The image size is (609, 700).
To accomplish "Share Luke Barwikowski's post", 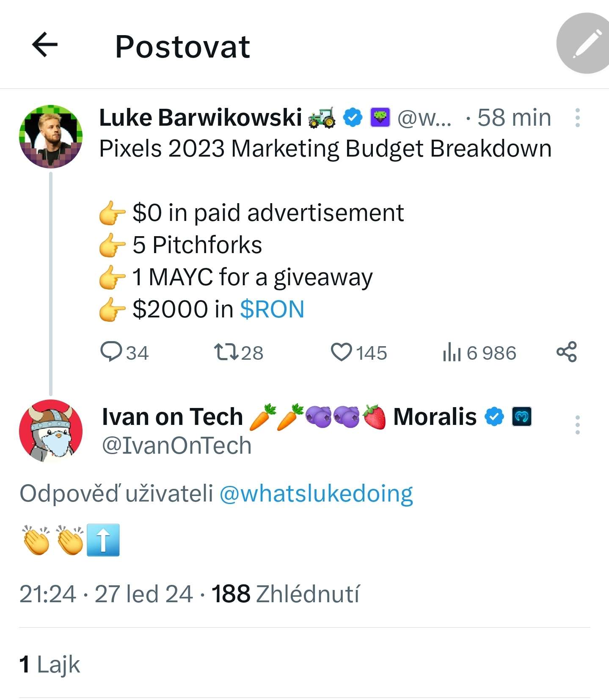I will coord(566,352).
